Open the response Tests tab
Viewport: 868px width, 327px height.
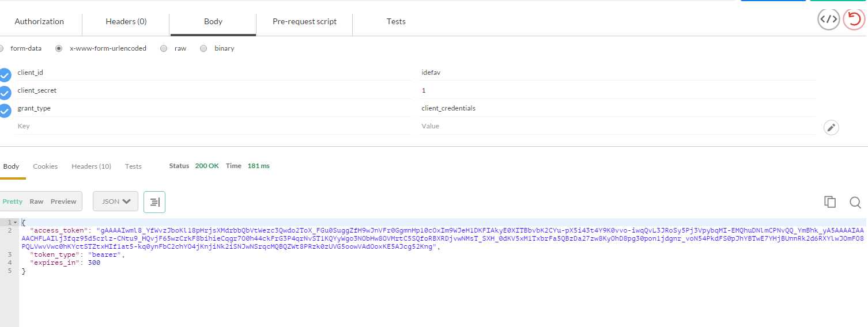click(133, 166)
